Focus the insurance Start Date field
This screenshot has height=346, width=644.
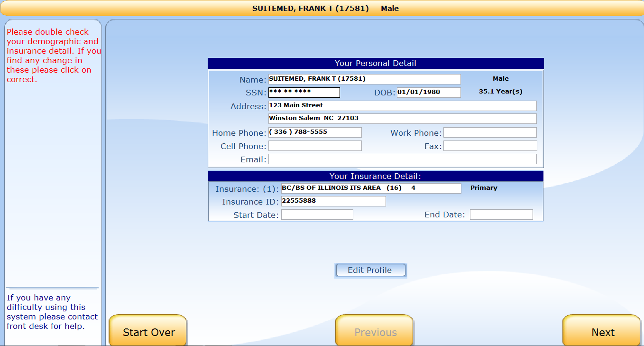click(317, 215)
